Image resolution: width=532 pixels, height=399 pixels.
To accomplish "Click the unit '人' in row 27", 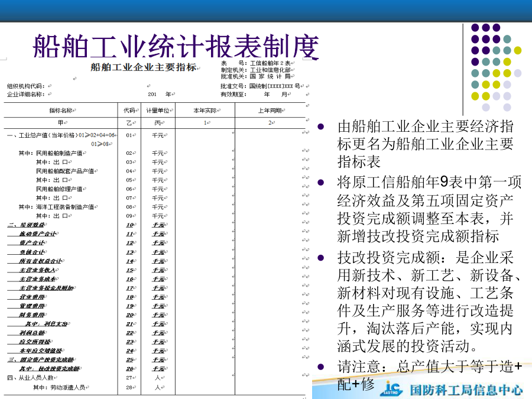I will click(x=158, y=378).
